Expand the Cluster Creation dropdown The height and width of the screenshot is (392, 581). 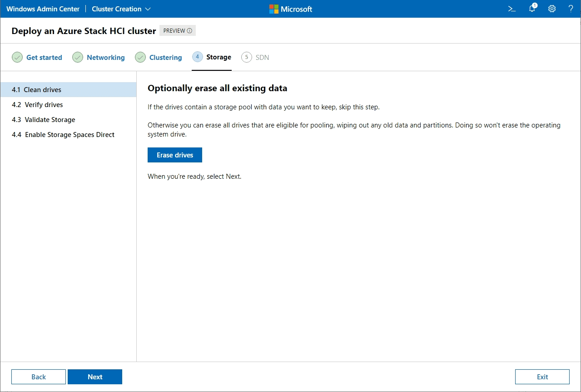coord(121,9)
